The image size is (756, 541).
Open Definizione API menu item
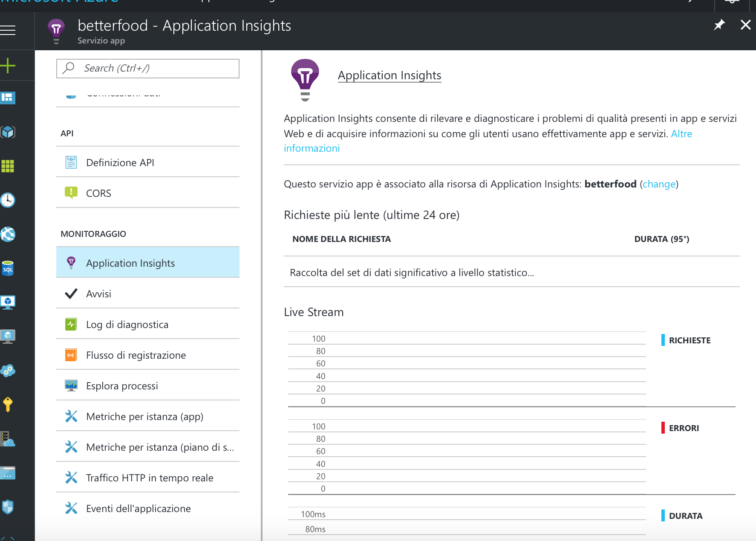tap(148, 162)
